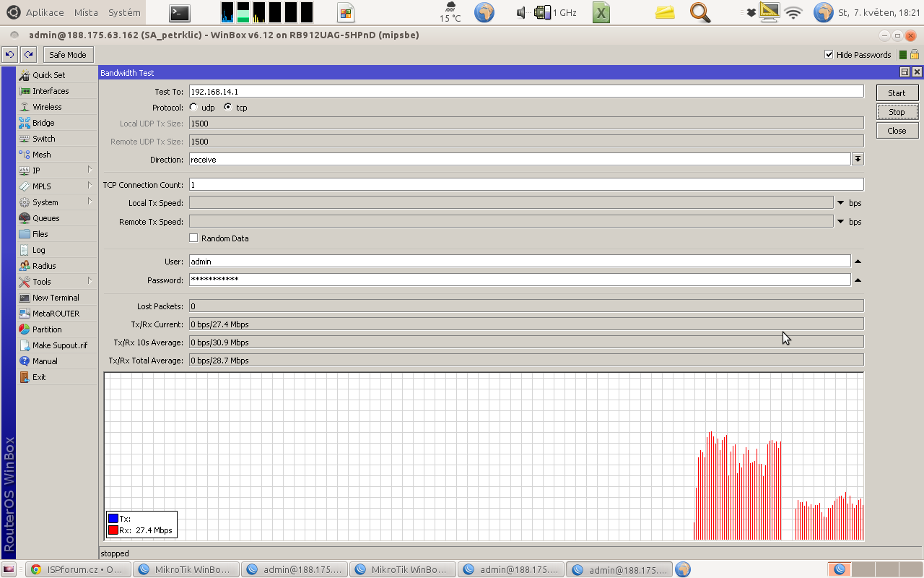
Task: Click the magnifier search icon in top panel
Action: tap(699, 12)
